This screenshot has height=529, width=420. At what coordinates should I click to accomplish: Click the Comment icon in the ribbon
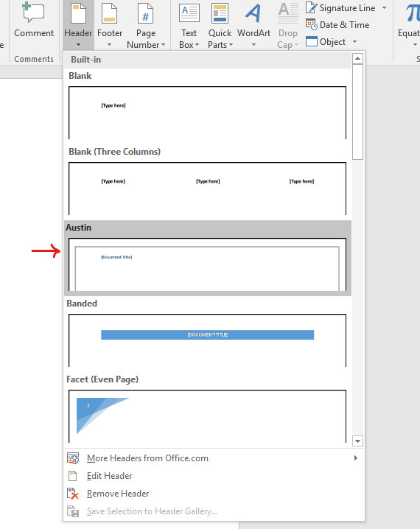pos(33,13)
